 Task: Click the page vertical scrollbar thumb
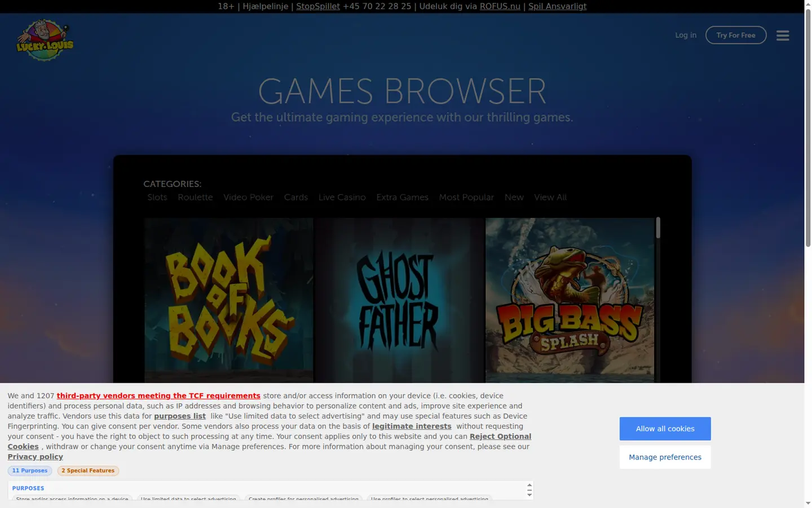pyautogui.click(x=808, y=129)
